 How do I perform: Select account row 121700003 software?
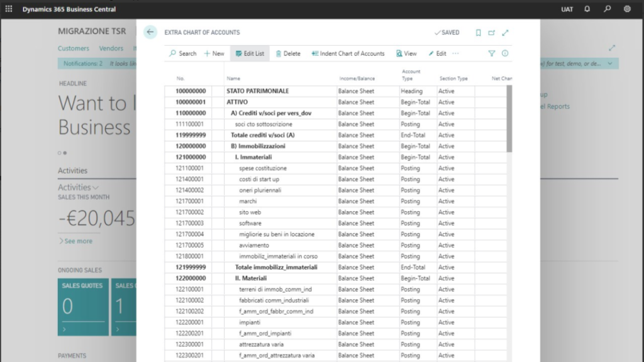click(250, 223)
